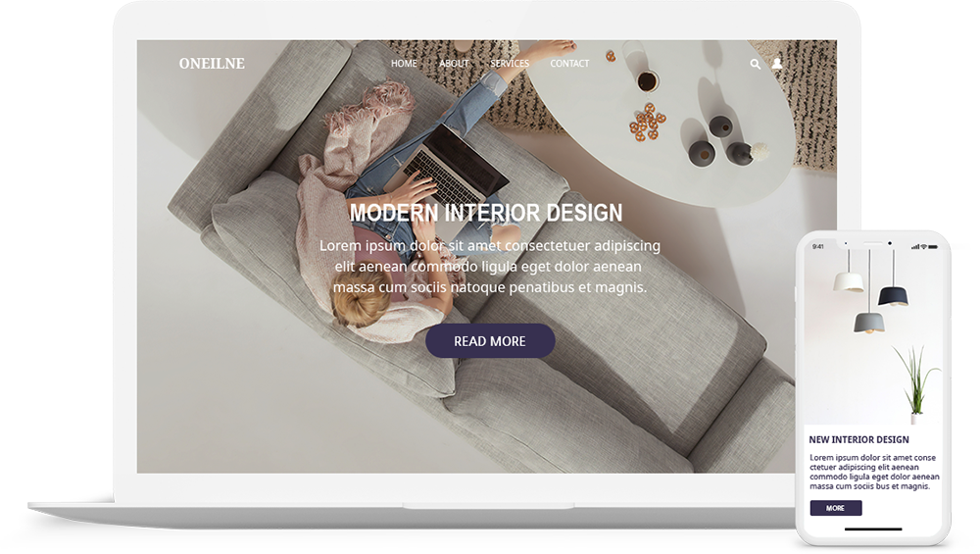The height and width of the screenshot is (554, 980).
Task: Tap the phone home indicator bar
Action: point(873,529)
